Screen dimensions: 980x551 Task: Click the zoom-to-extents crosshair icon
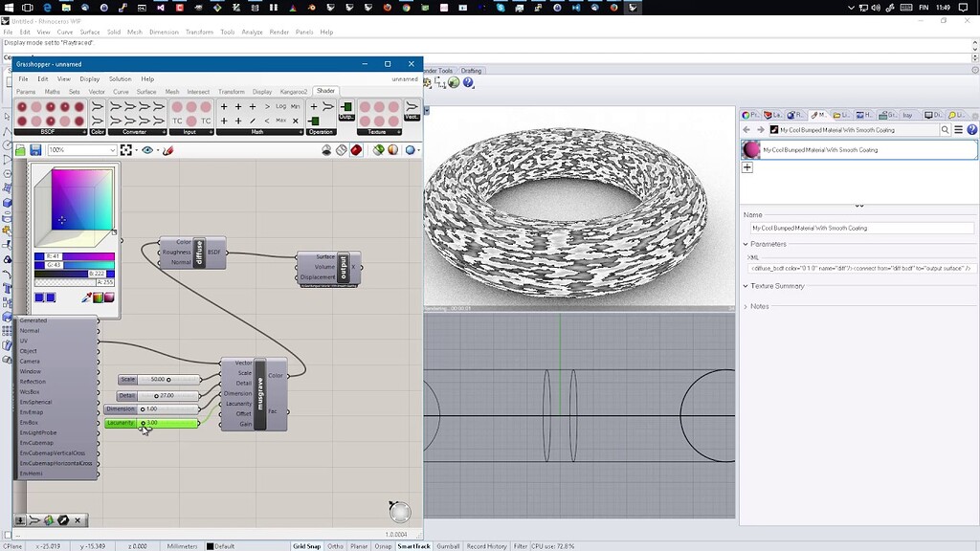126,150
